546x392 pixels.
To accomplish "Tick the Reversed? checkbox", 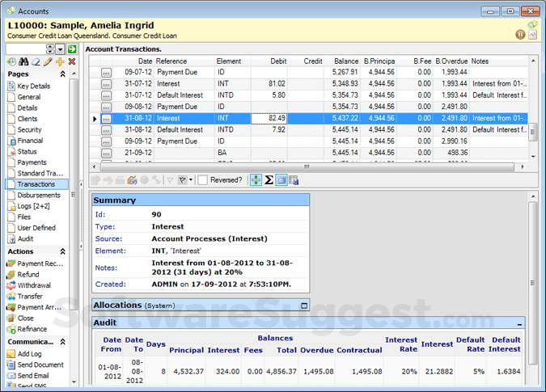I will point(203,179).
